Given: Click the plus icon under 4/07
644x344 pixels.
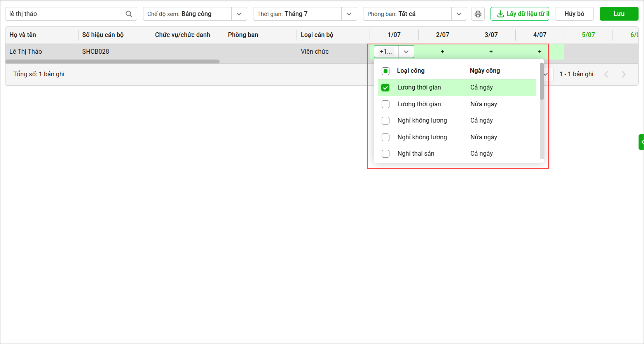Looking at the screenshot, I should (x=539, y=52).
